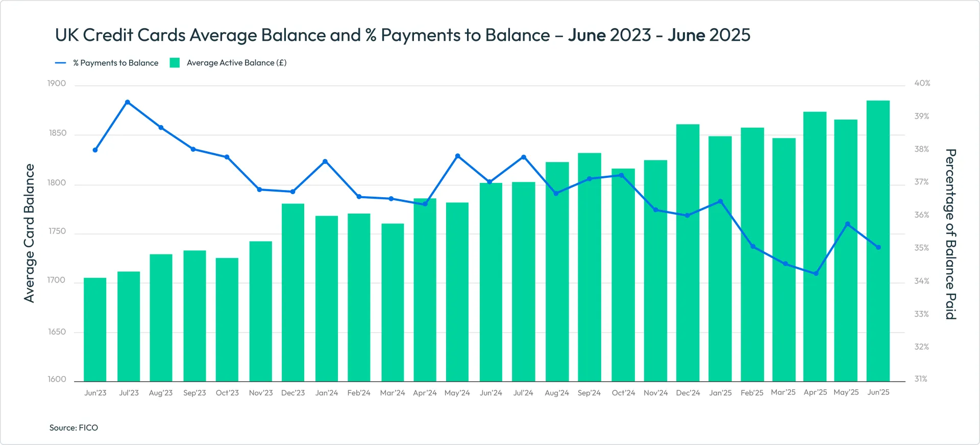Toggle the % Payments to Balance legend line
Screen dimensions: 980x445
pyautogui.click(x=60, y=63)
